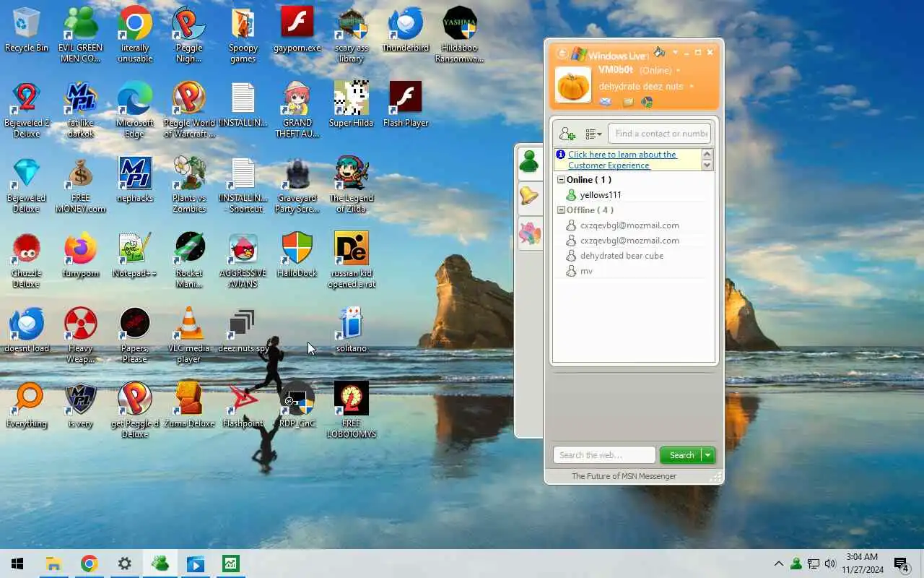
Task: Select the FREE LOBOTOMYS desktop icon
Action: [352, 410]
